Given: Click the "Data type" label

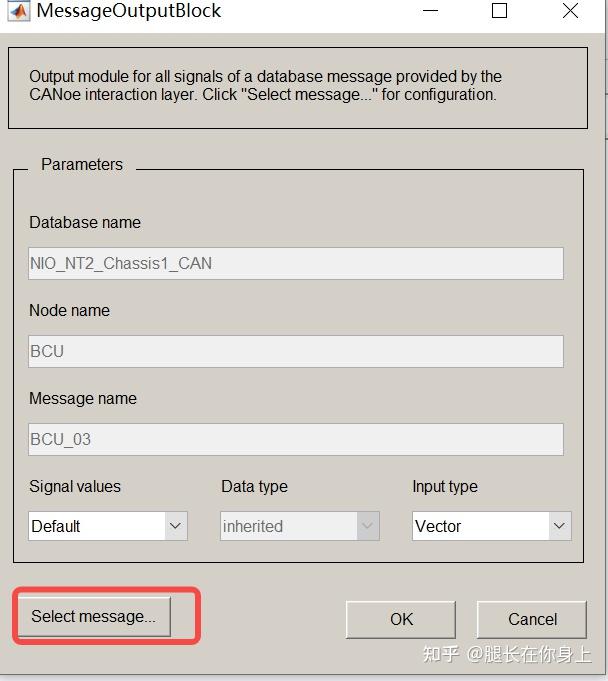Looking at the screenshot, I should pyautogui.click(x=254, y=487).
